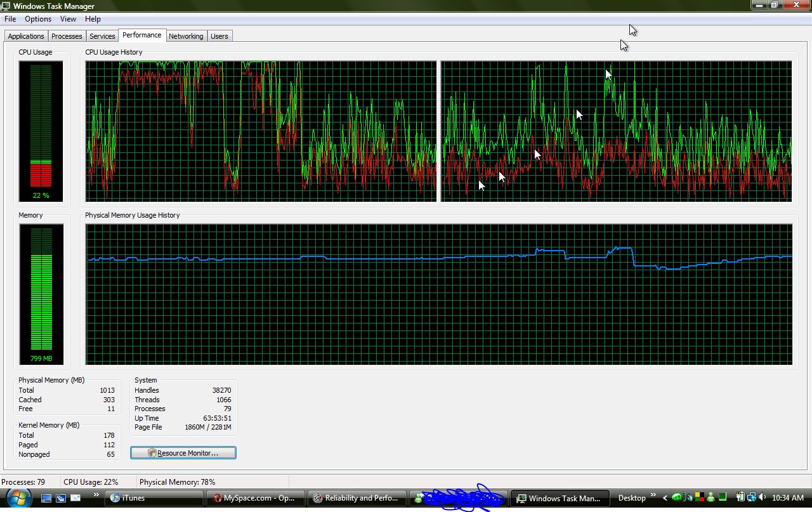Viewport: 812px width, 512px height.
Task: Click status bar Physical Memory: 78%
Action: point(177,482)
